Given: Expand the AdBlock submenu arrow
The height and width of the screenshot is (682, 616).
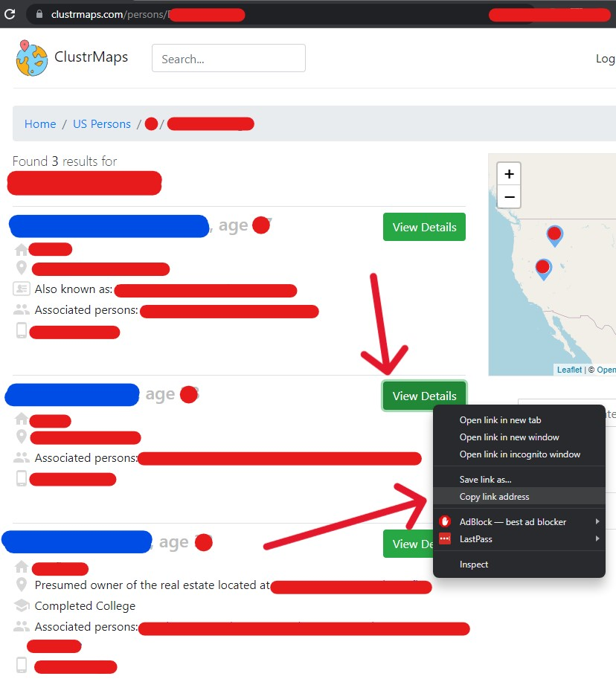Looking at the screenshot, I should tap(597, 522).
